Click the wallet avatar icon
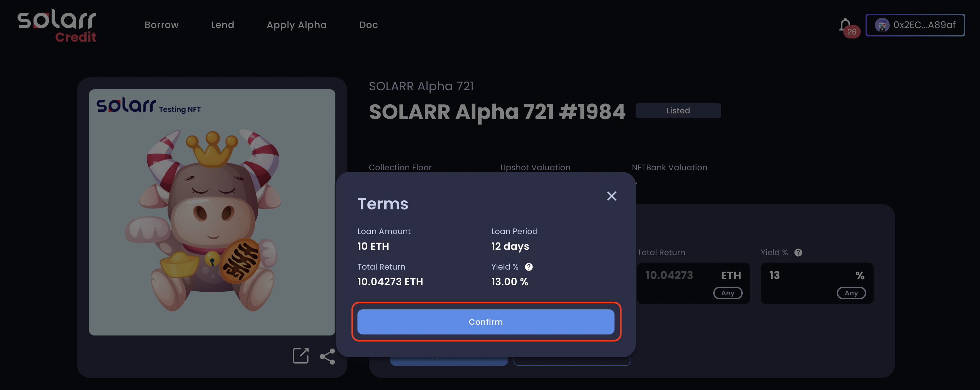 [882, 25]
